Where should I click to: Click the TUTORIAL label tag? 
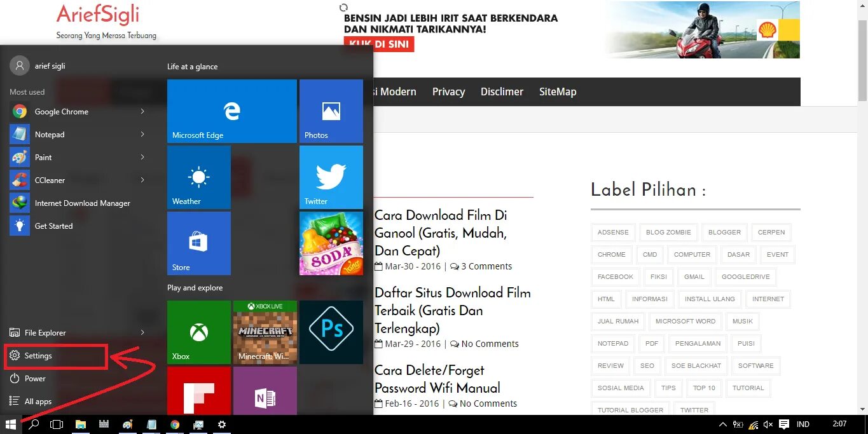click(748, 388)
